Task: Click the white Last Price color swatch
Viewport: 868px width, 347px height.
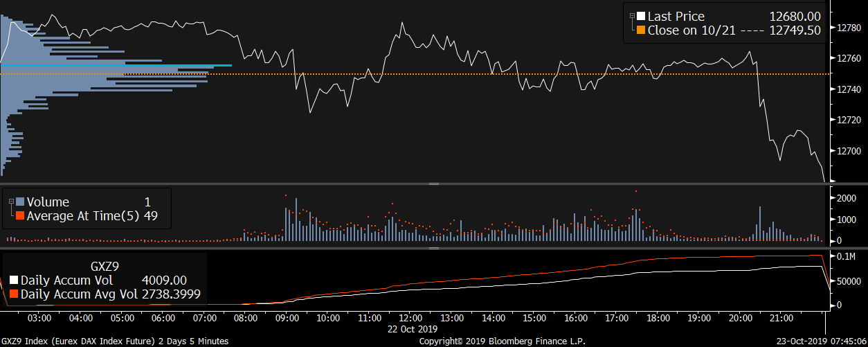Action: click(x=641, y=17)
